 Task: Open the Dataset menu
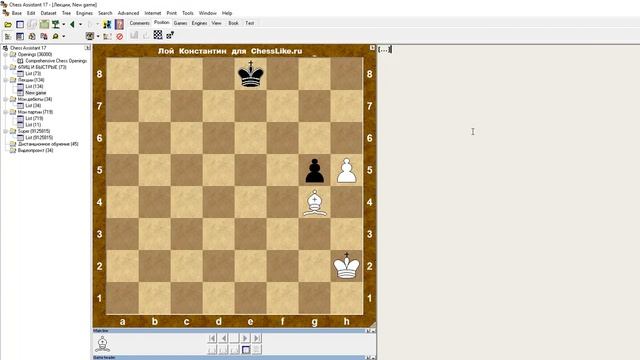coord(48,13)
